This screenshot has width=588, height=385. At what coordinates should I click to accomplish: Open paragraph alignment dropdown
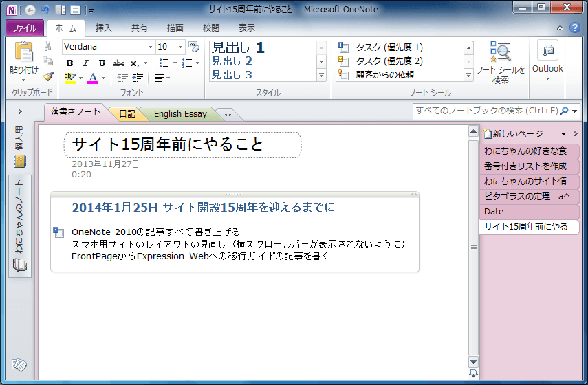(162, 78)
